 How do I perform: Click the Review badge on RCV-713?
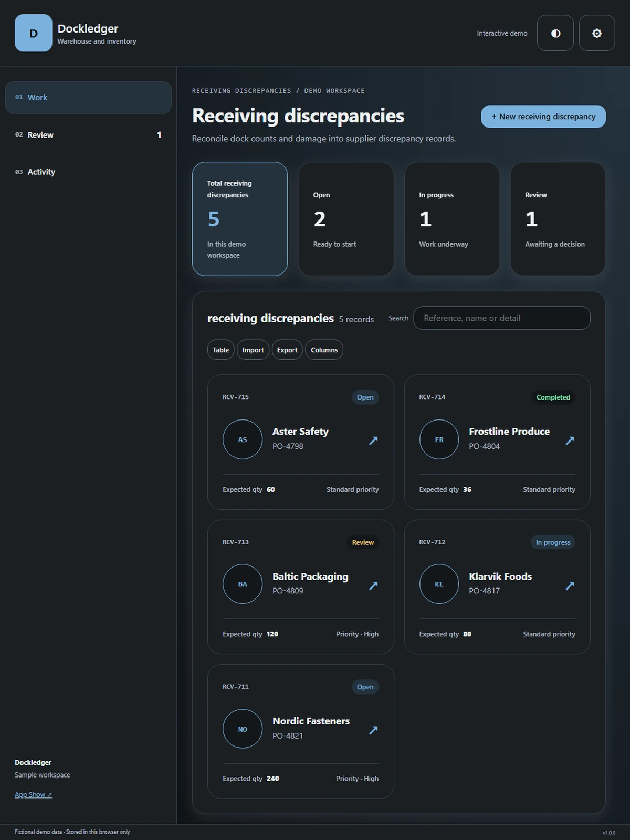pos(363,542)
